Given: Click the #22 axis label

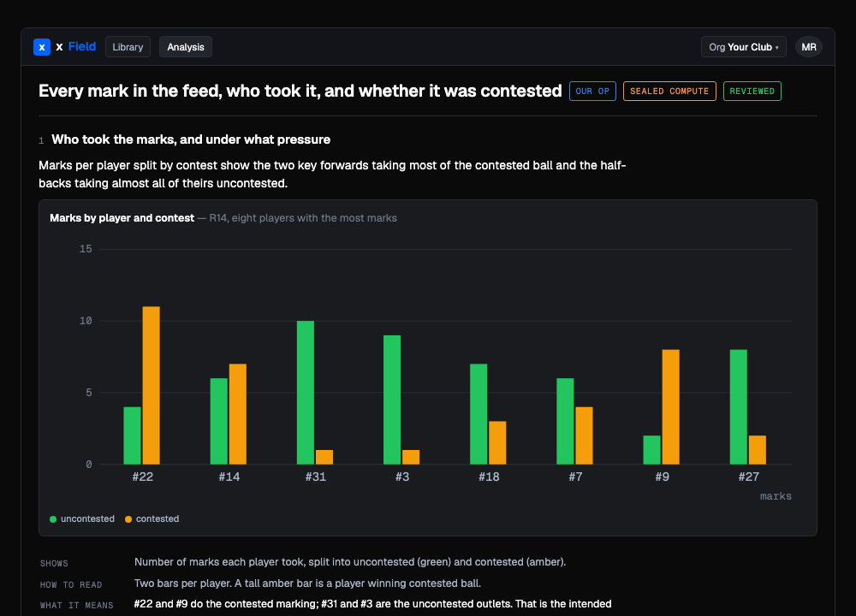Looking at the screenshot, I should [x=142, y=477].
